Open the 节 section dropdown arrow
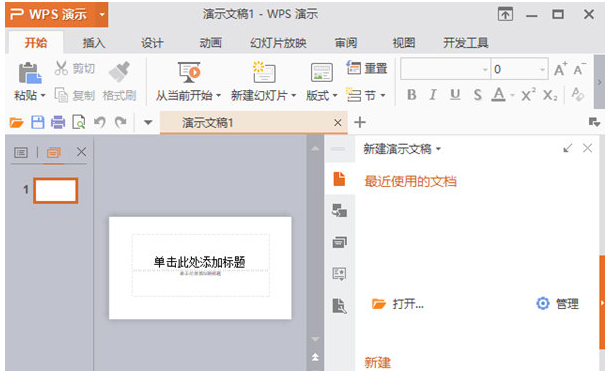 point(383,96)
